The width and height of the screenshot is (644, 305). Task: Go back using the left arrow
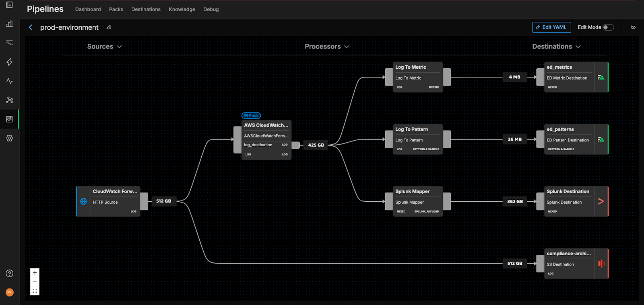[x=31, y=27]
